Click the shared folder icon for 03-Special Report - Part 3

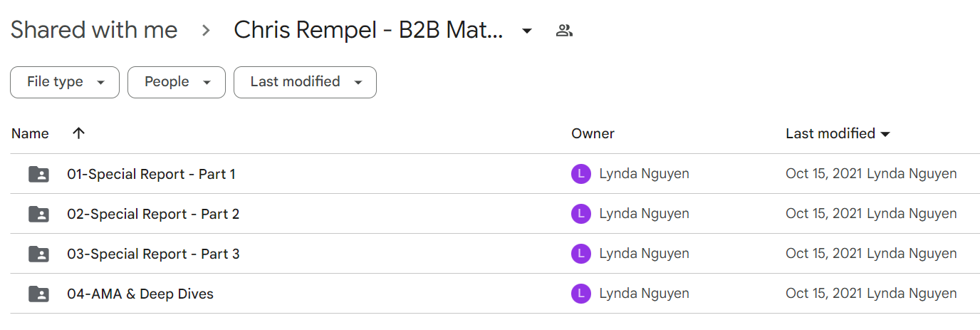tap(38, 254)
